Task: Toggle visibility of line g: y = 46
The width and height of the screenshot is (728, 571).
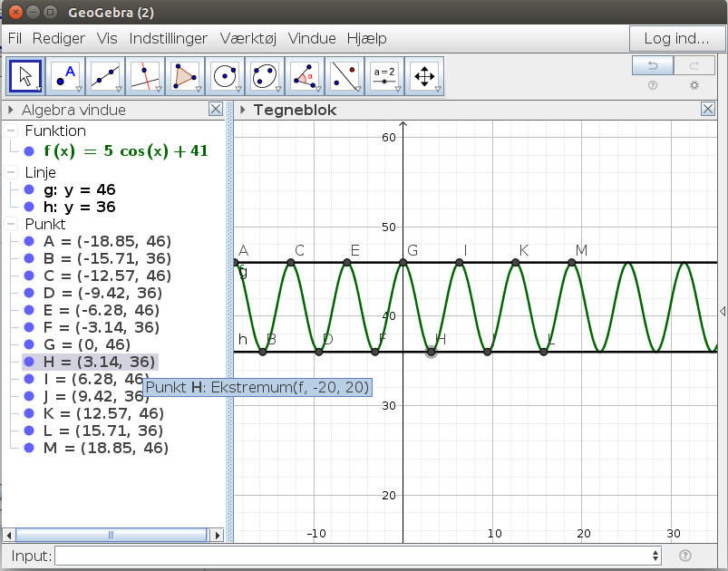Action: coord(29,189)
